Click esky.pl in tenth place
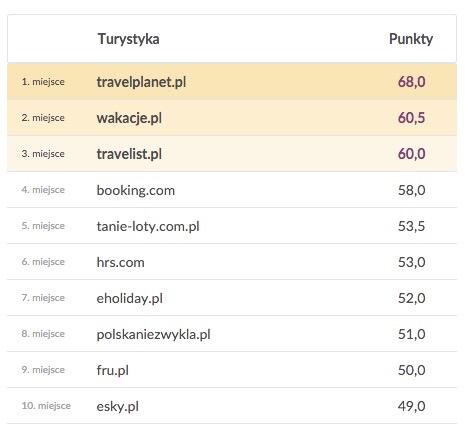 point(118,406)
